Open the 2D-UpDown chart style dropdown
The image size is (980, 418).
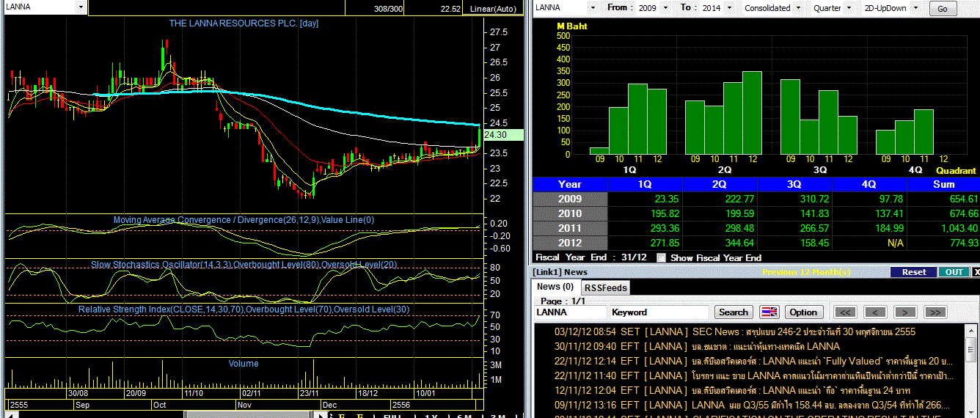915,8
